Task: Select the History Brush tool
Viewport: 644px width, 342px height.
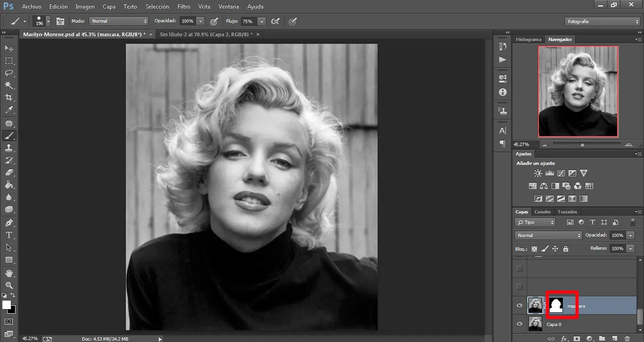Action: (9, 160)
